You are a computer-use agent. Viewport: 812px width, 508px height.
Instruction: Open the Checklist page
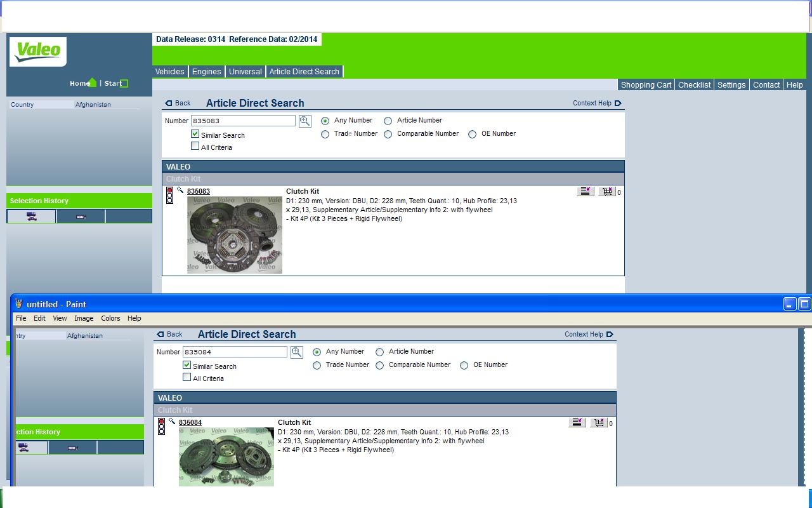694,85
